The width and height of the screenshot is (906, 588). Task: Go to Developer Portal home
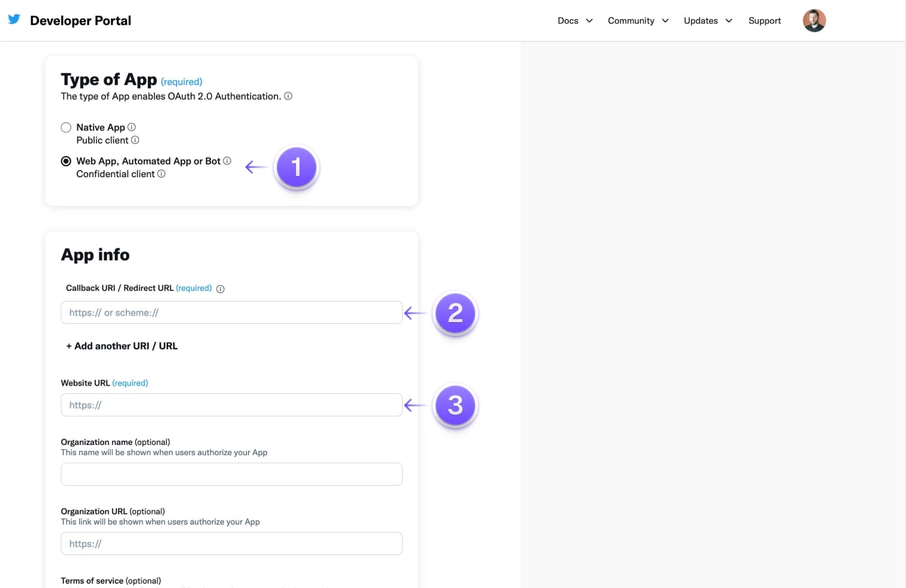tap(81, 20)
